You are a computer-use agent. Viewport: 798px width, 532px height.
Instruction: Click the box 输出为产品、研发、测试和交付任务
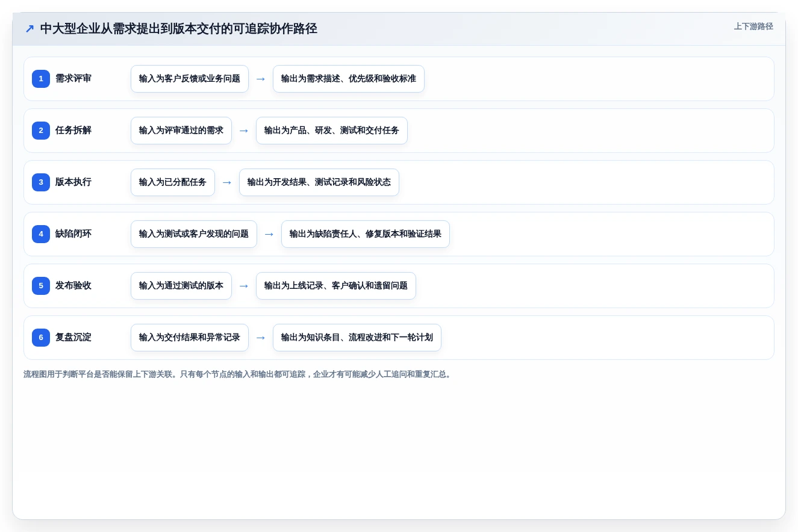point(332,131)
